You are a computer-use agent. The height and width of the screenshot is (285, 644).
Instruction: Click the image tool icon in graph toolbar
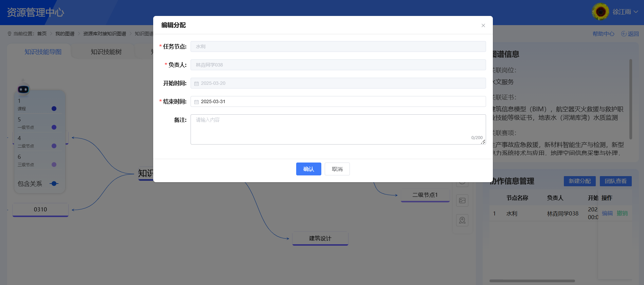tap(462, 201)
